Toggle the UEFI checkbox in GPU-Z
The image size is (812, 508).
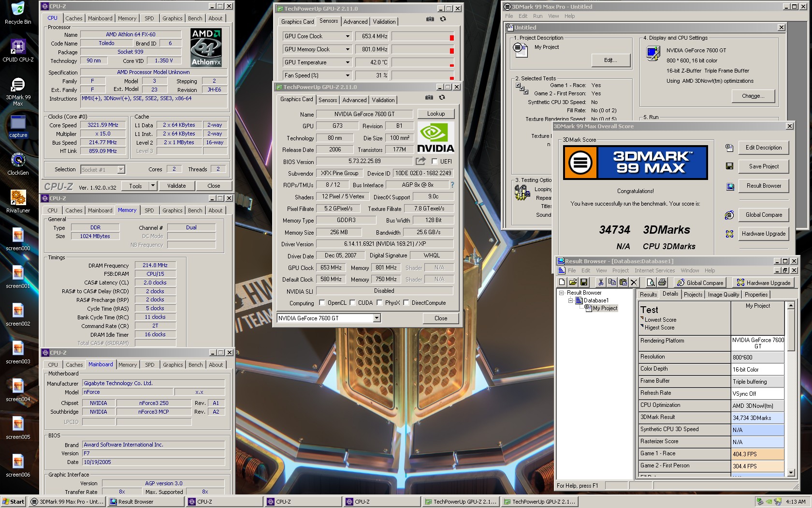(435, 162)
